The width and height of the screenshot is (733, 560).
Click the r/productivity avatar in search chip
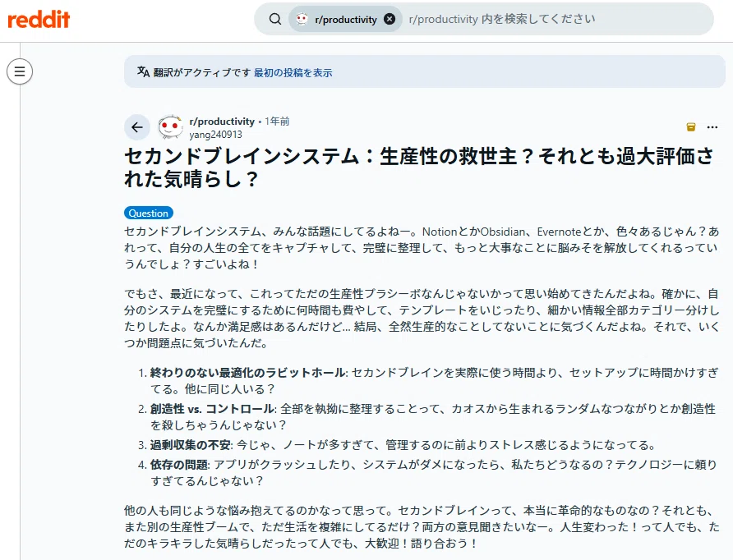click(x=302, y=19)
